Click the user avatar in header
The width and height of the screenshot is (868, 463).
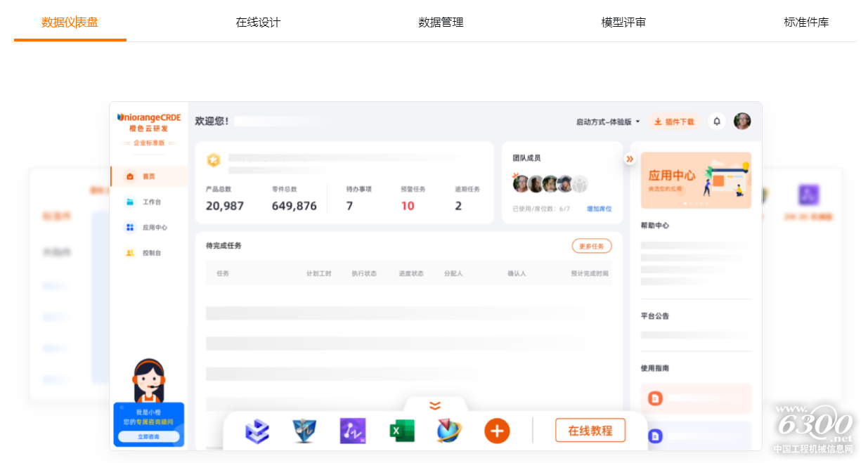[742, 122]
